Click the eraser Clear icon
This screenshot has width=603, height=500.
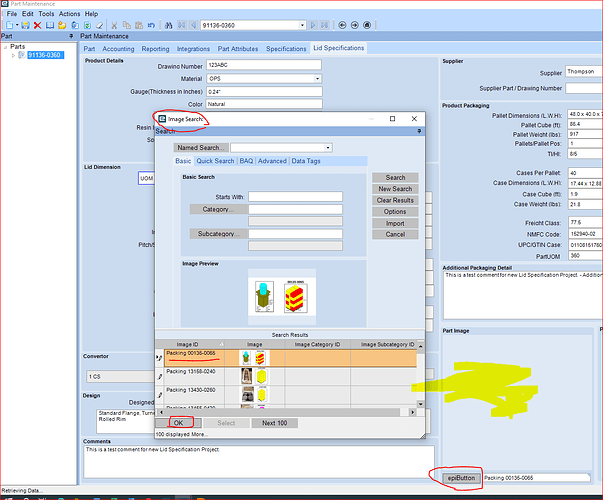point(100,25)
